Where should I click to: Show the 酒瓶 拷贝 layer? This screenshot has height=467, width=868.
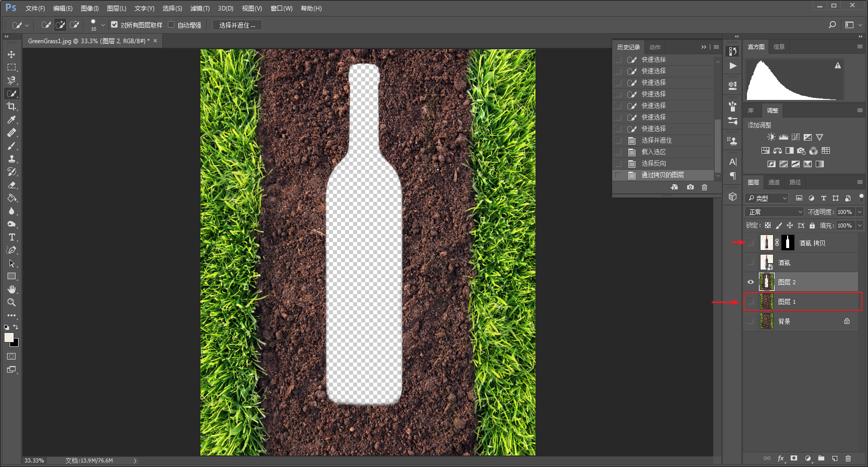click(750, 243)
